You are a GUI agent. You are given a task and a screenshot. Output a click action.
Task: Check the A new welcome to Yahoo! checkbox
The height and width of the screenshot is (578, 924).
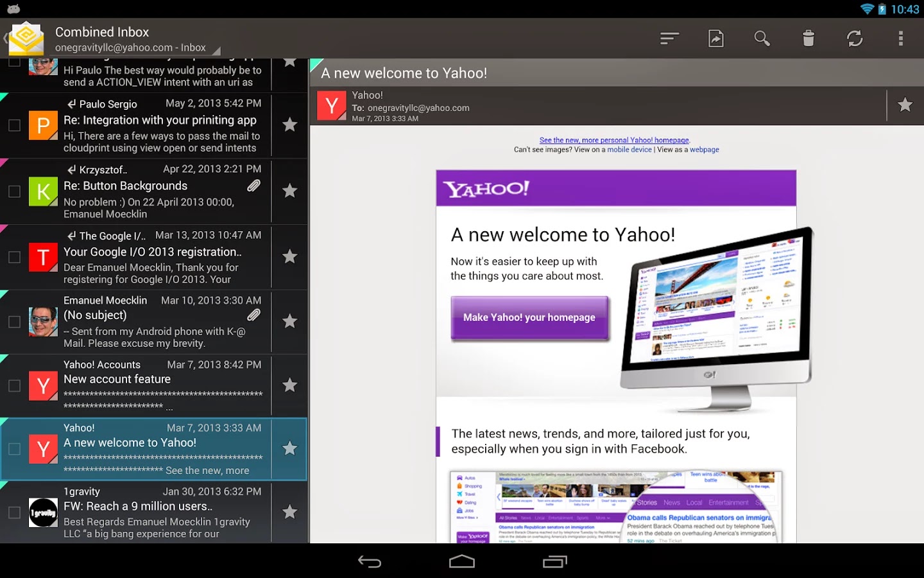point(14,449)
